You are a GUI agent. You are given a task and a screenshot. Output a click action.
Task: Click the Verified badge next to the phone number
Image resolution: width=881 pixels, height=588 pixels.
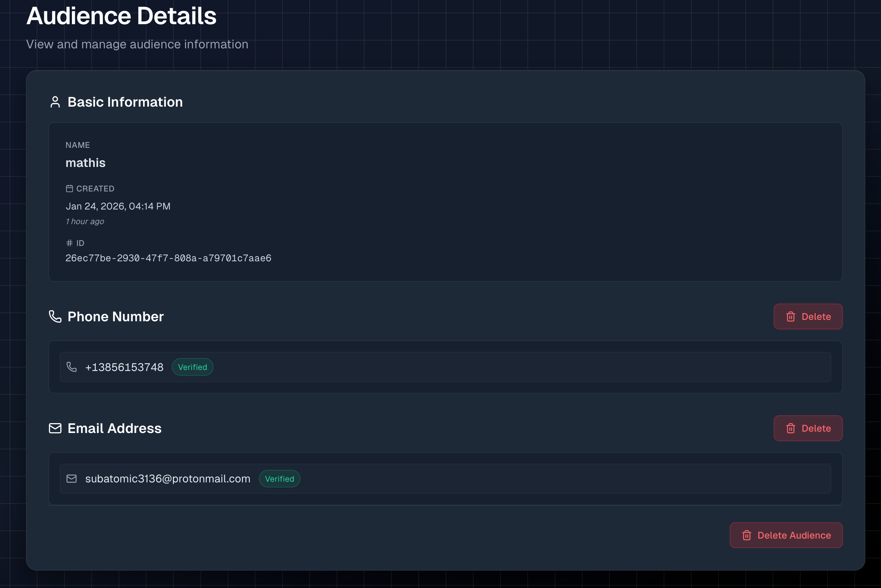pos(192,367)
